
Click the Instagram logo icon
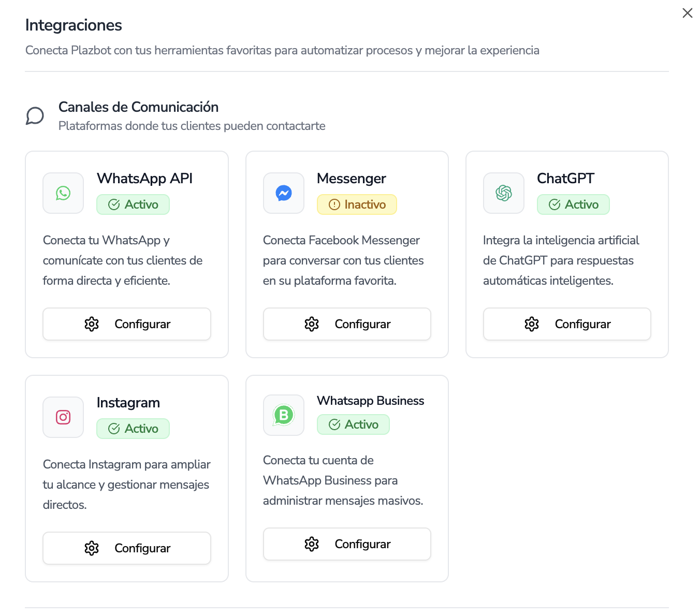point(63,417)
